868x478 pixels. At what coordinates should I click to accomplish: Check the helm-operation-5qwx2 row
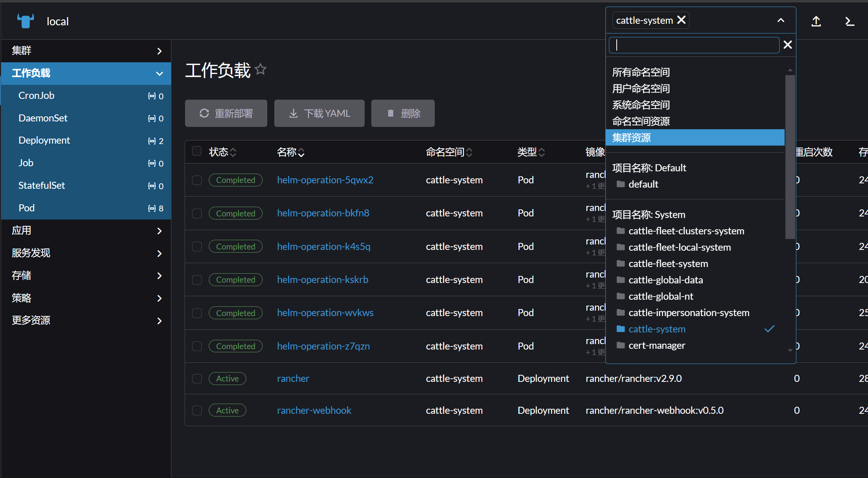[197, 180]
